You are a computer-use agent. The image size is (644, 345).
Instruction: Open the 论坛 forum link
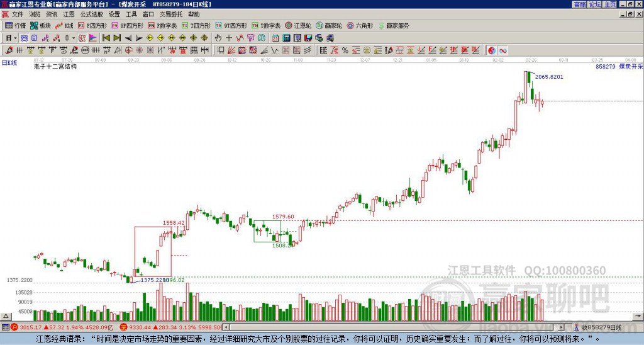coord(594,4)
